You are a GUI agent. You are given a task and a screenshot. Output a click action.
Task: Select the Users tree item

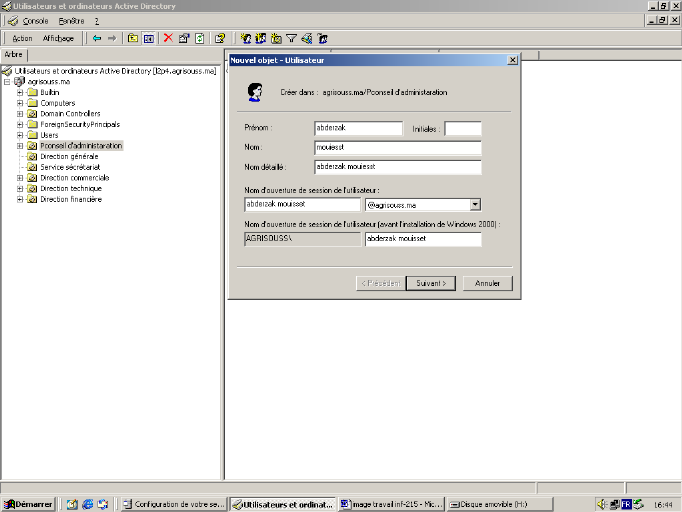coord(49,135)
